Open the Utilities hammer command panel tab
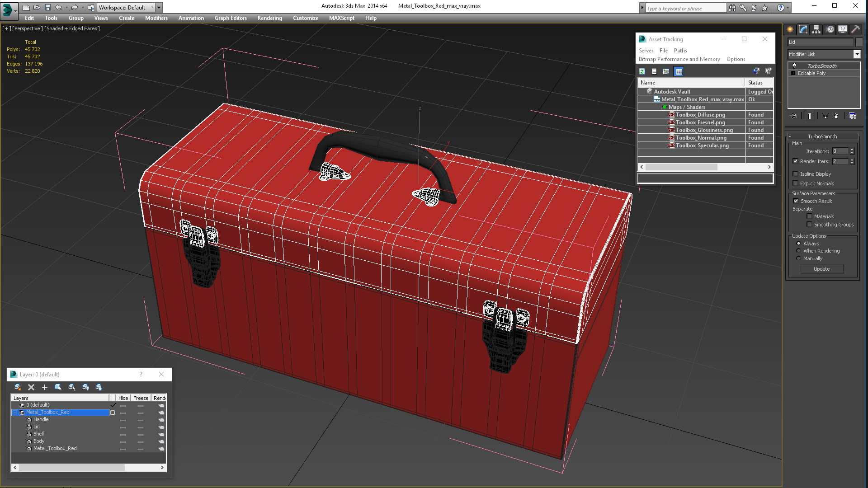The image size is (868, 488). [x=855, y=29]
